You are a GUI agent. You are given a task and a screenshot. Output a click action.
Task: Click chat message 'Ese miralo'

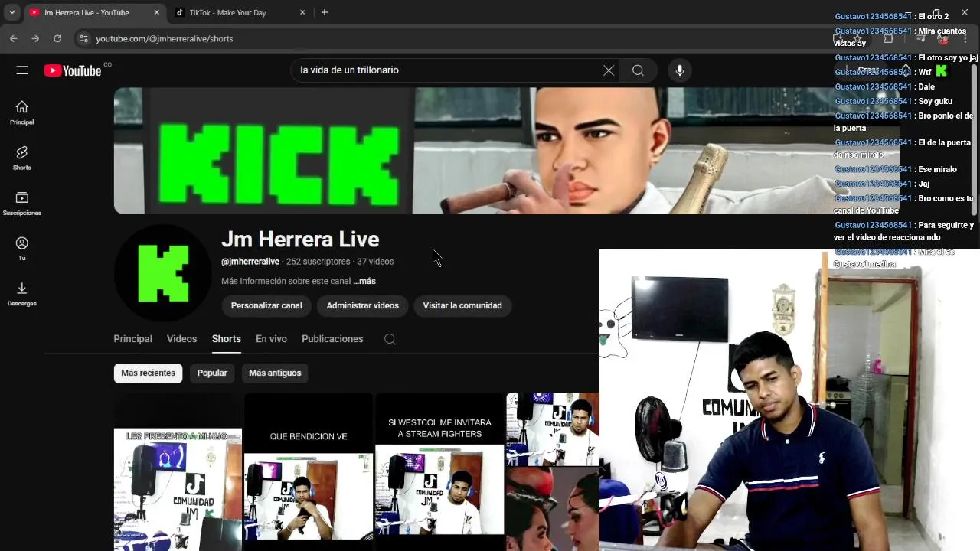tap(896, 169)
